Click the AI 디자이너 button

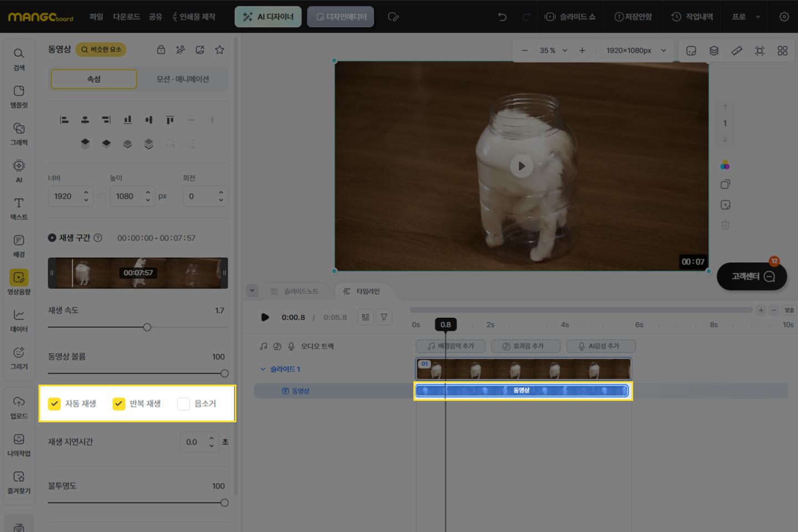268,17
